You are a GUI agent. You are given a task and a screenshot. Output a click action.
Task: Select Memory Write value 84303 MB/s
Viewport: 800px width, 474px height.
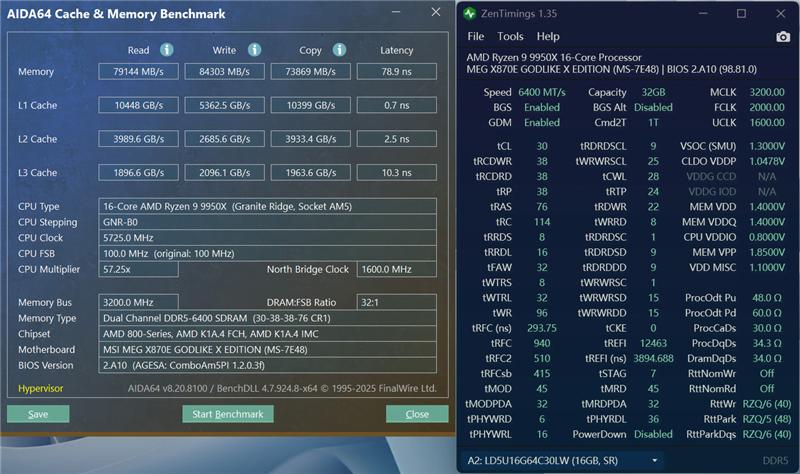coord(224,71)
